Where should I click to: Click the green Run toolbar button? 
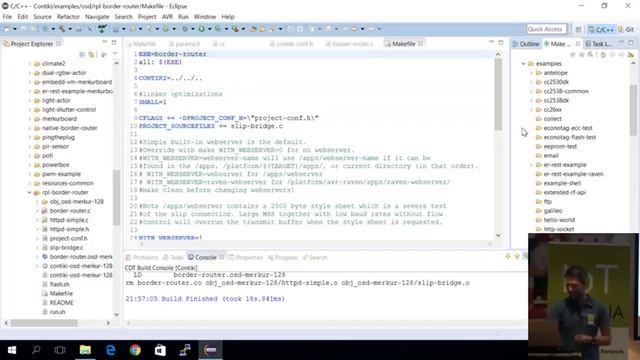point(201,29)
